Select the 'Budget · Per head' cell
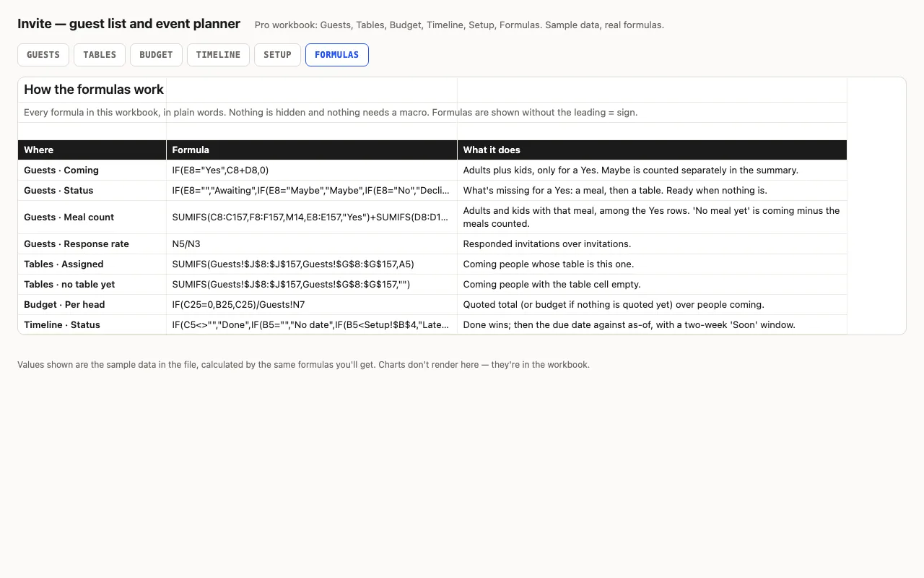Viewport: 924px width, 578px height. 92,305
